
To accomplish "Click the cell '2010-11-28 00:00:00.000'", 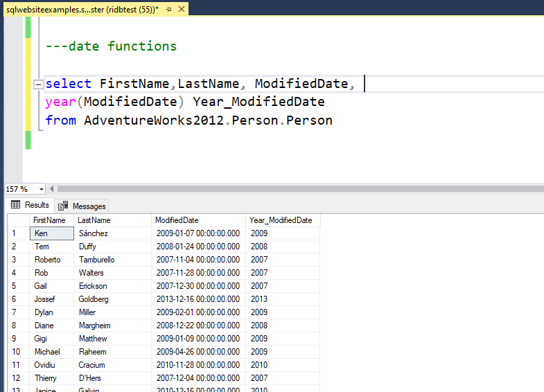I will coord(198,365).
